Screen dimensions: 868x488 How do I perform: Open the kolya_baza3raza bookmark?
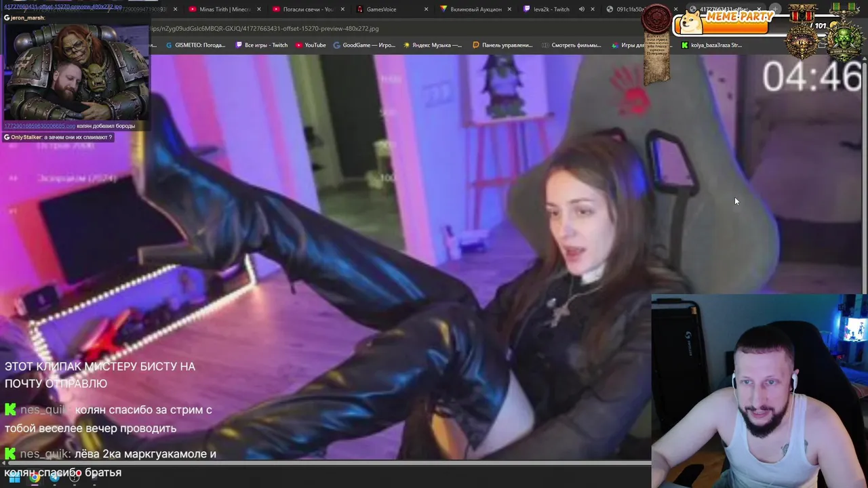711,45
